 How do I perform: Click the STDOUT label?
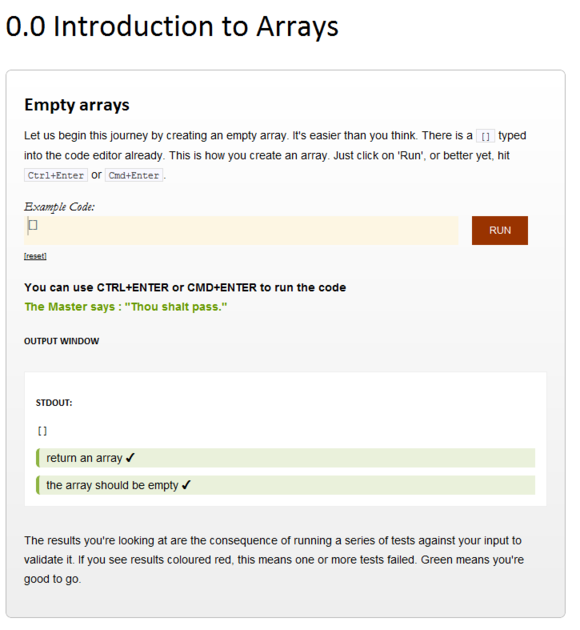(x=54, y=403)
